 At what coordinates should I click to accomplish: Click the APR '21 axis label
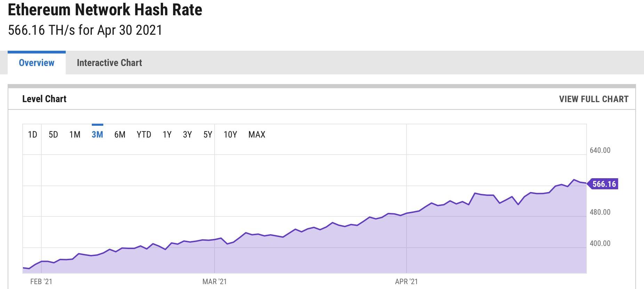[x=406, y=282]
